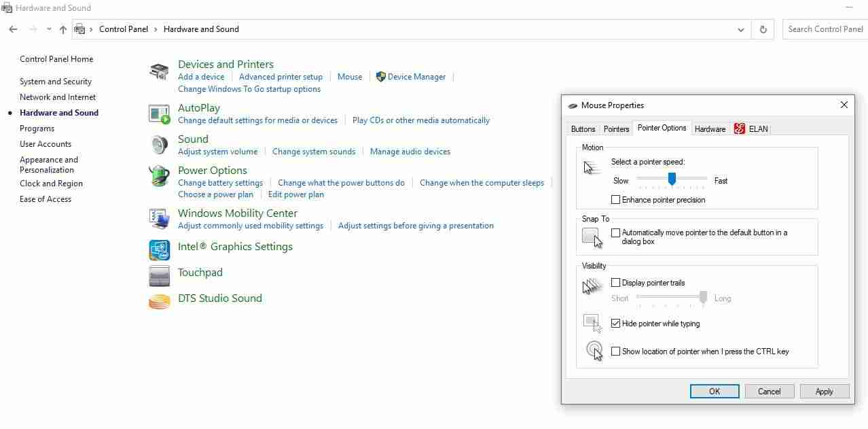The image size is (868, 429).
Task: Select the Sound speaker icon
Action: click(158, 144)
